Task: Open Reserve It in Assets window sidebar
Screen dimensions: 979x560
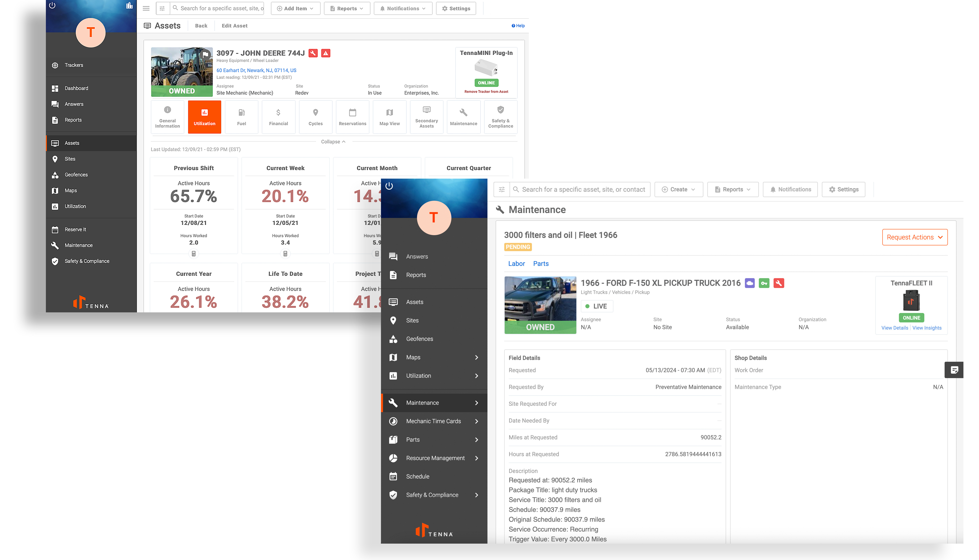Action: [91, 229]
